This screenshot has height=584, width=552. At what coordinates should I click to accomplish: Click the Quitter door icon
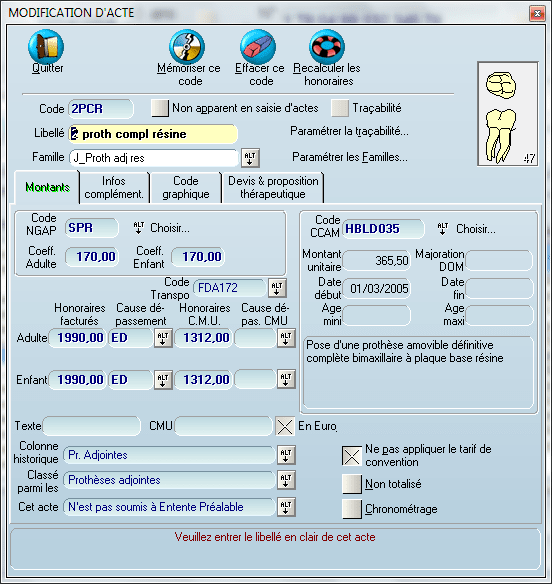pos(46,47)
